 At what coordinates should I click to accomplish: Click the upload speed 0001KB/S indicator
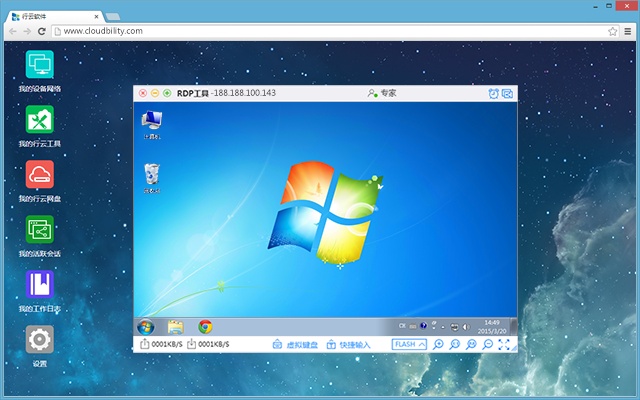(161, 344)
